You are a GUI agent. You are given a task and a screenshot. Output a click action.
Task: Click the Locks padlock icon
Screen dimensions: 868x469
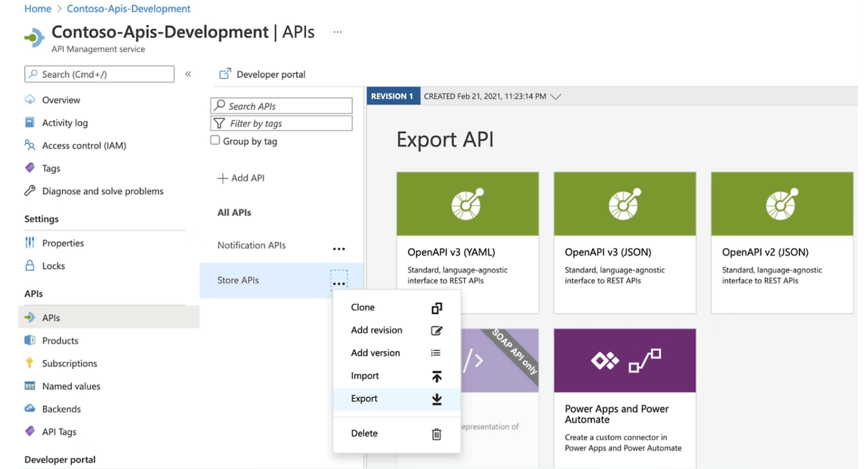coord(30,266)
